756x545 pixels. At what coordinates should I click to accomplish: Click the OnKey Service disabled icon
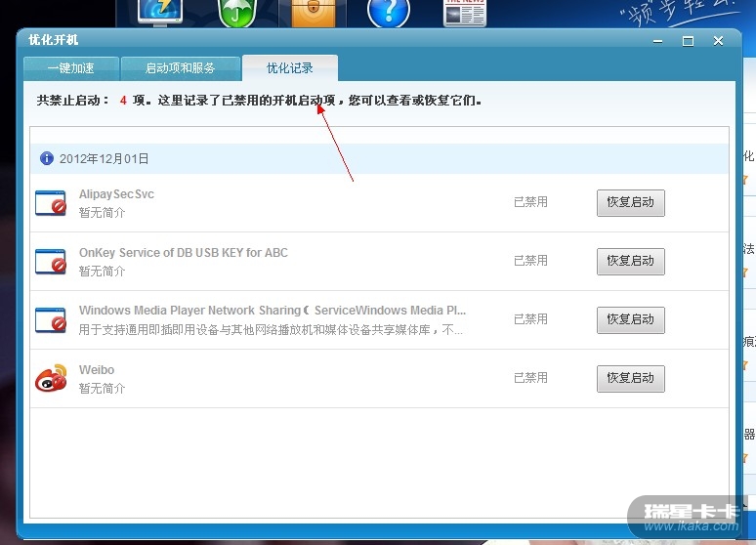pos(51,261)
